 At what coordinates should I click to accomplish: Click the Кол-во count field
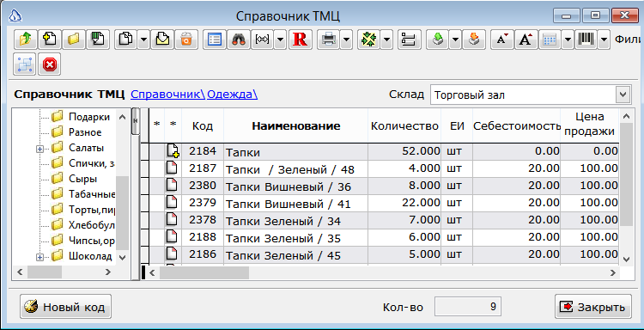coord(467,307)
